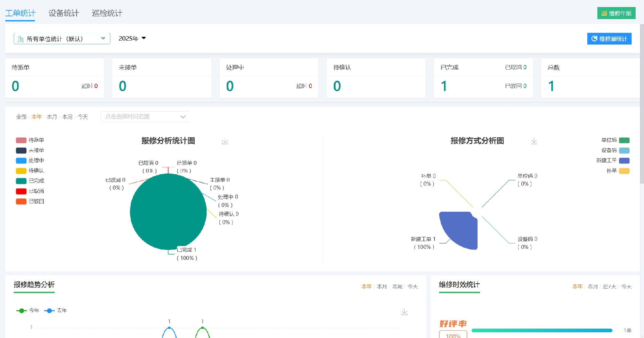The width and height of the screenshot is (644, 338).
Task: Toggle the 待派单 legend entry
Action: tap(30, 140)
